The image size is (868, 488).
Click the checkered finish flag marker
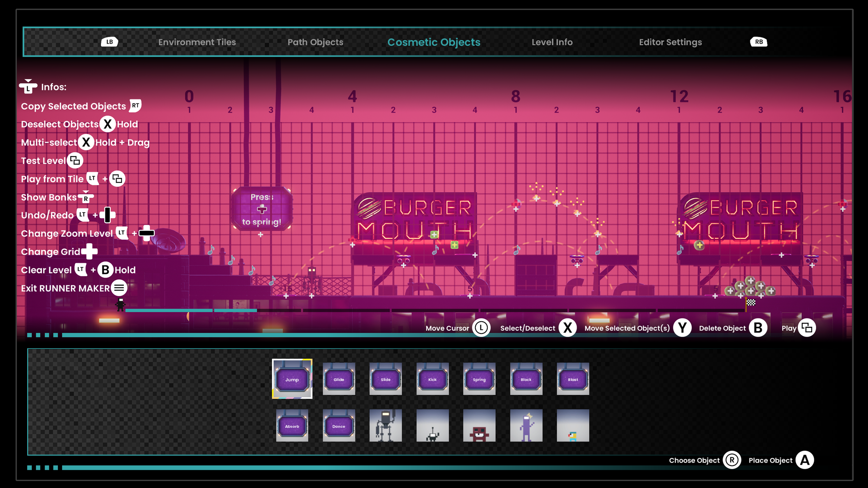point(751,302)
